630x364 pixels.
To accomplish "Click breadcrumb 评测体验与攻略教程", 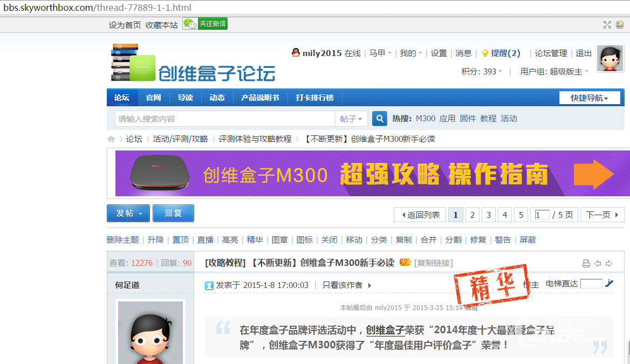I will pos(255,139).
